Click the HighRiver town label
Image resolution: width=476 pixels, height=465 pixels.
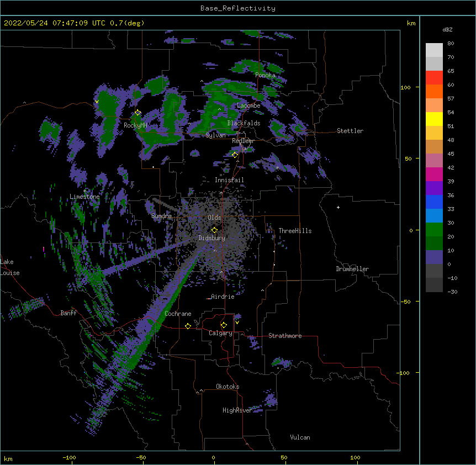(x=237, y=410)
